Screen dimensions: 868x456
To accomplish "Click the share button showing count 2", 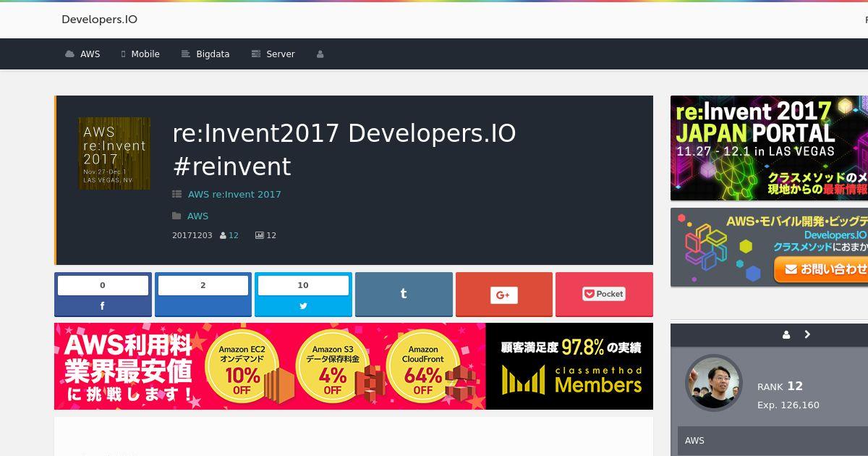I will [203, 295].
